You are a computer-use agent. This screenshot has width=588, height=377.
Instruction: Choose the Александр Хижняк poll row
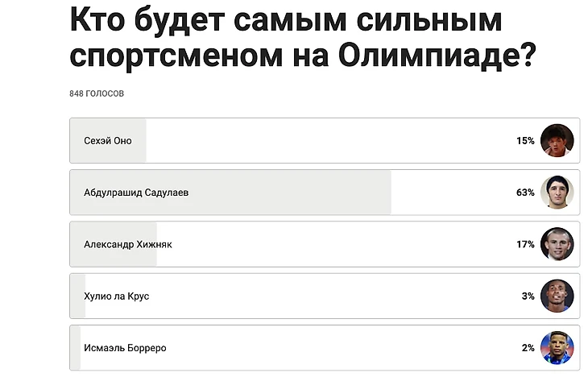(325, 244)
